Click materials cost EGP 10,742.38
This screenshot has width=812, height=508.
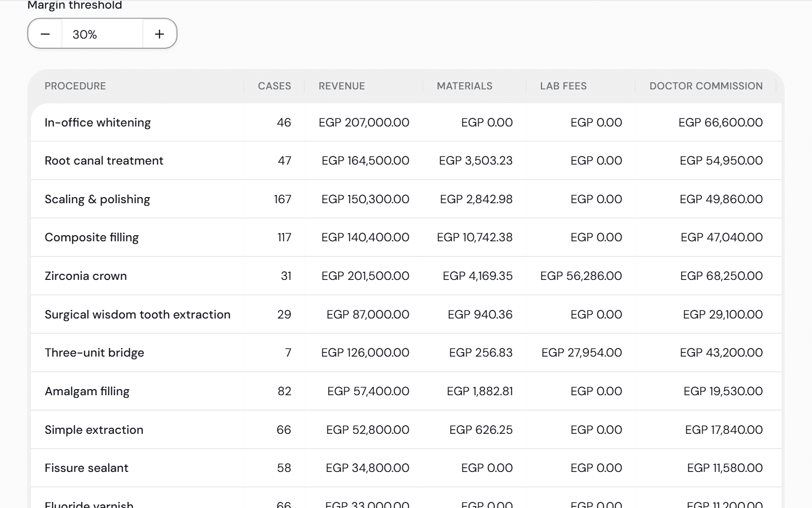tap(475, 237)
